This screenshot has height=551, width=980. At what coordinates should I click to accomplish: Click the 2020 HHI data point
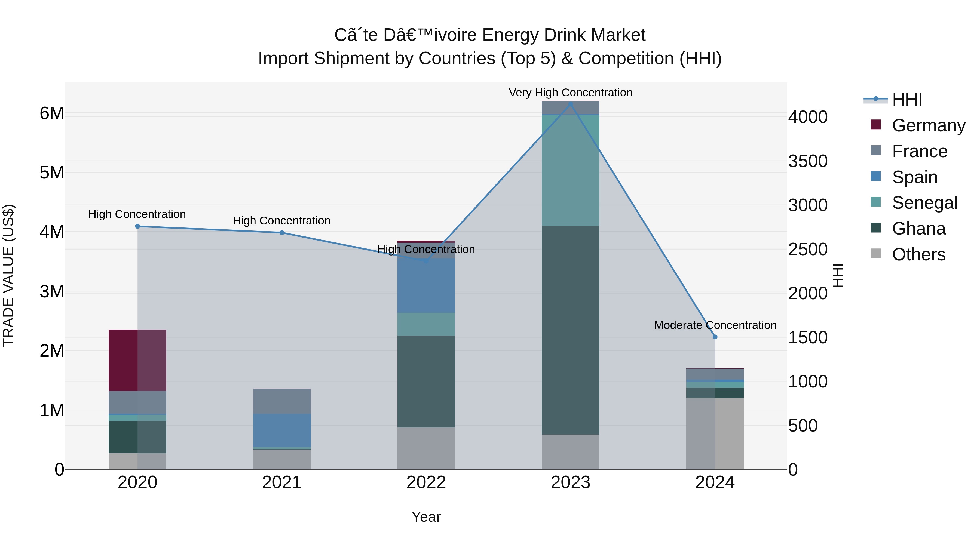tap(138, 226)
